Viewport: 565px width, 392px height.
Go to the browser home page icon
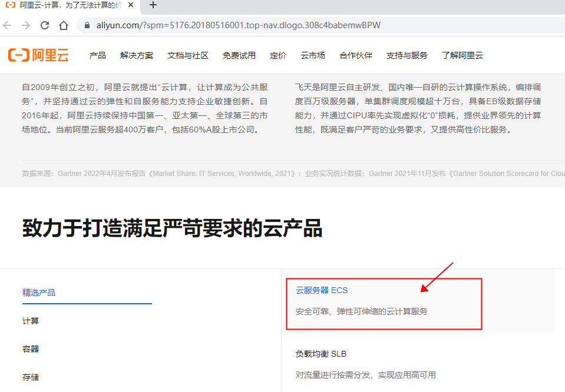click(x=64, y=25)
